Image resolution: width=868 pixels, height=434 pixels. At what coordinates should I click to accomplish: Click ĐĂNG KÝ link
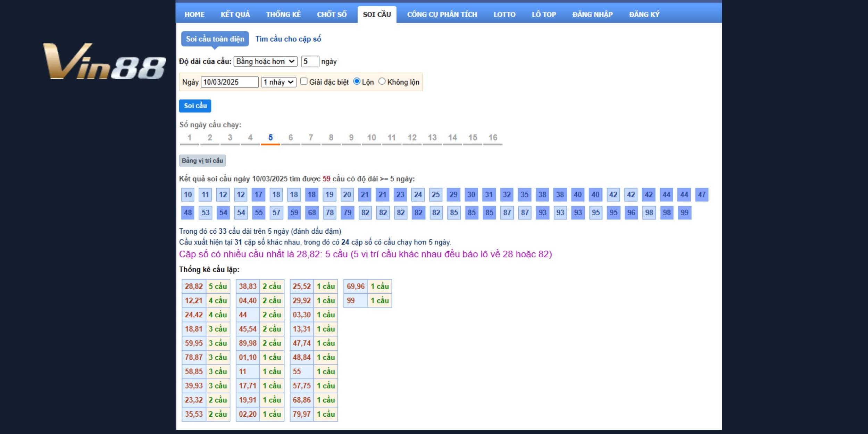pos(644,14)
